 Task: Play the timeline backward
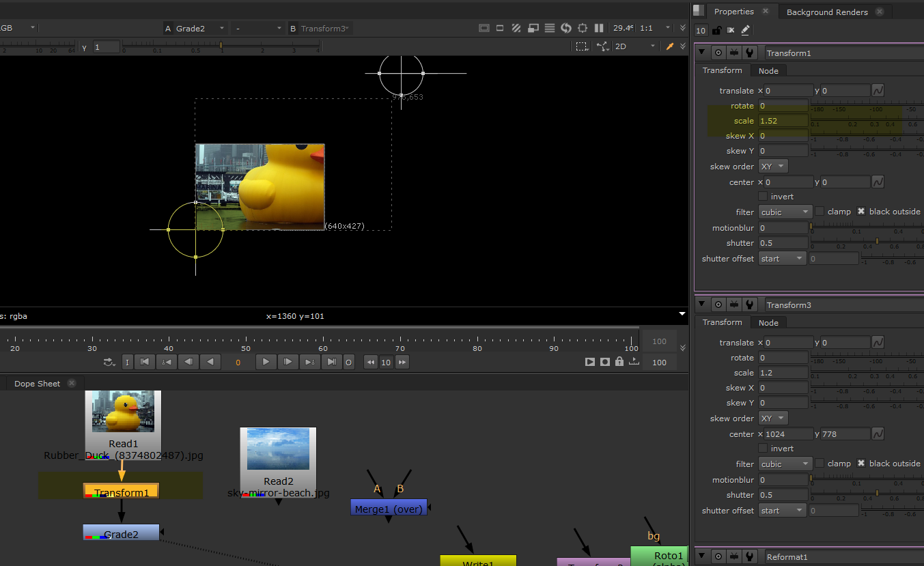coord(211,362)
